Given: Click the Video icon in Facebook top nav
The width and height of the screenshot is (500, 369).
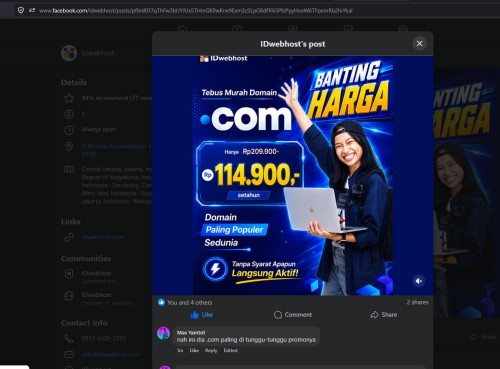Looking at the screenshot, I should tap(237, 29).
